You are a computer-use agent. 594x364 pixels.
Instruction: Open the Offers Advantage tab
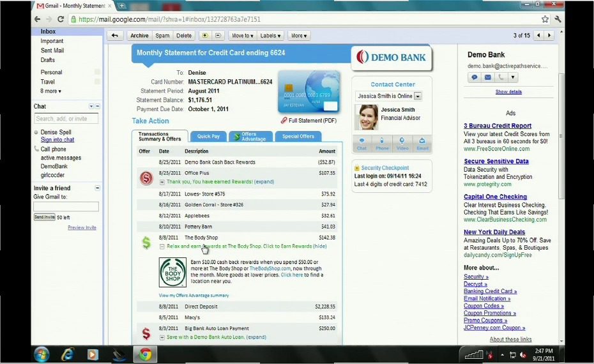(251, 137)
